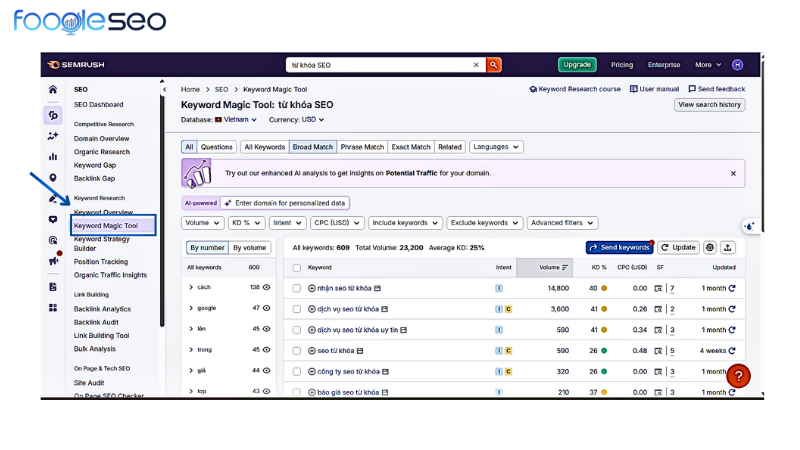The width and height of the screenshot is (800, 450).
Task: Click the Send keywords button
Action: [x=619, y=247]
